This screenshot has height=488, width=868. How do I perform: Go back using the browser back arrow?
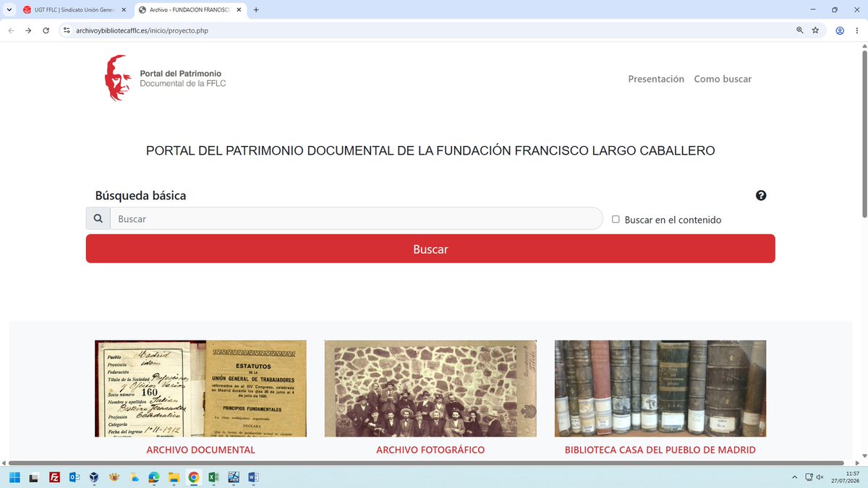pyautogui.click(x=11, y=30)
